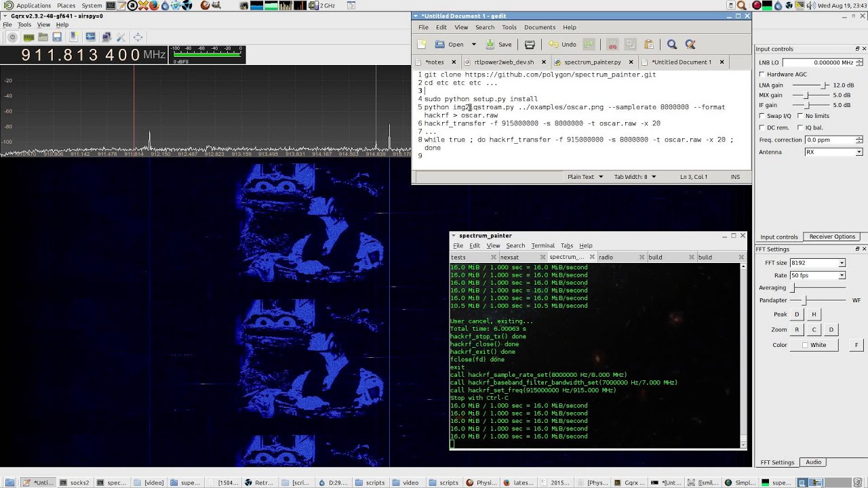Screen dimensions: 868x488
Task: Click the Zoom R reset button
Action: tap(797, 330)
